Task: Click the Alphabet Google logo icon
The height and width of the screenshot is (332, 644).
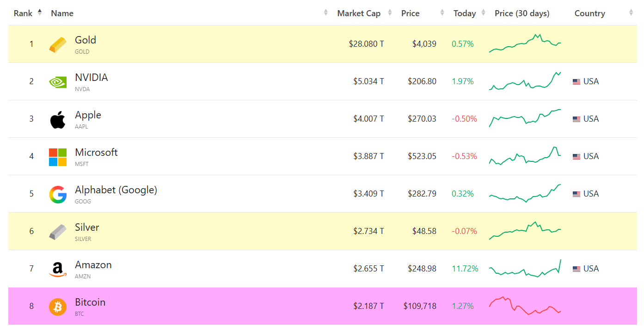Action: (58, 195)
